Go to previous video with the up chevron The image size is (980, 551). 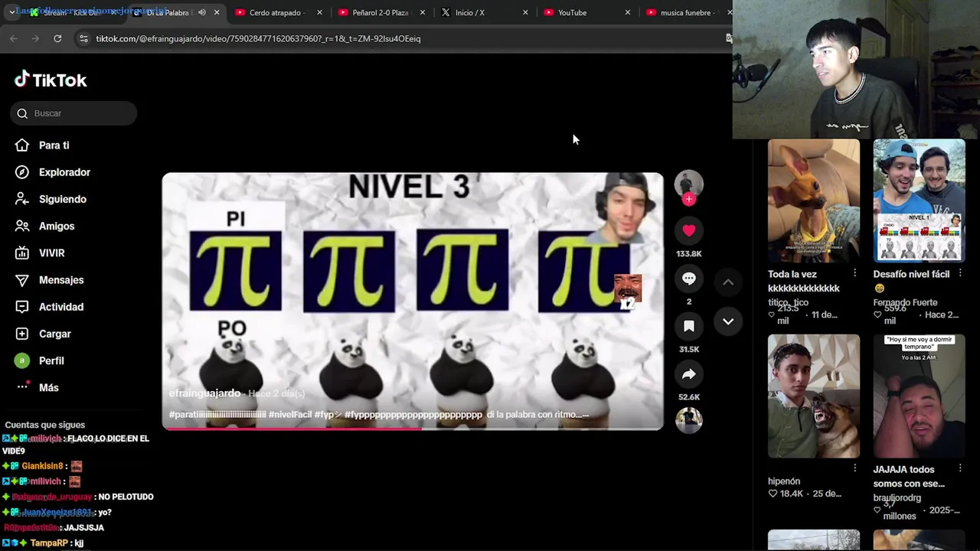pyautogui.click(x=728, y=282)
